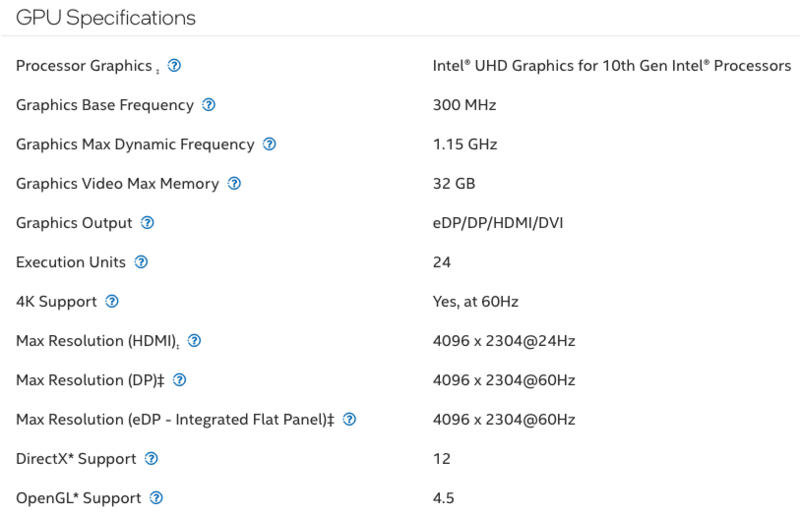Click Graphics Max Dynamic Frequency help icon
The width and height of the screenshot is (800, 514).
269,144
